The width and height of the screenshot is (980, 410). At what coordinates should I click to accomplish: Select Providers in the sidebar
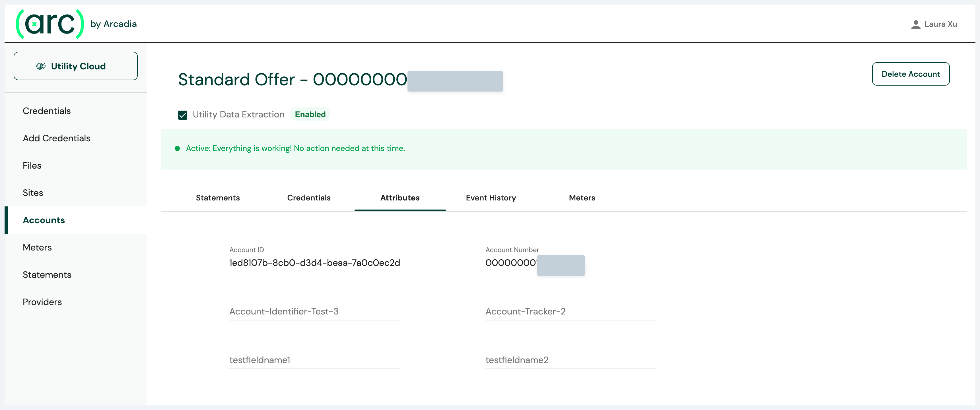tap(42, 302)
